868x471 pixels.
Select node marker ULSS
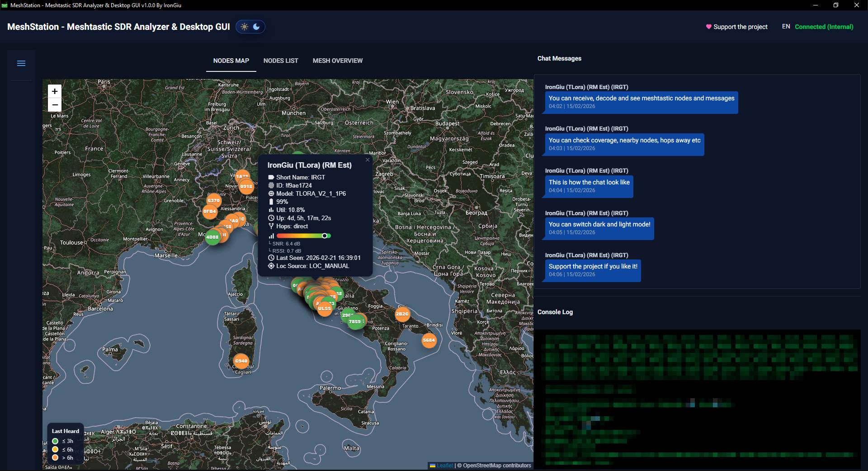[325, 309]
